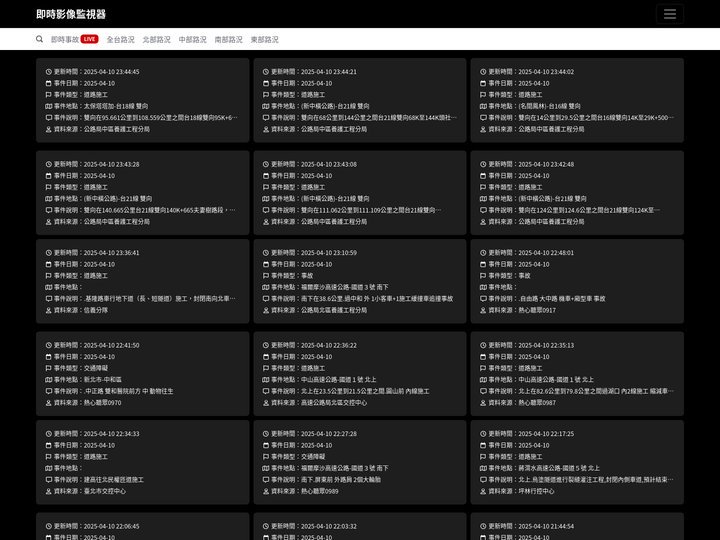Click the search magnifier icon

[x=39, y=39]
